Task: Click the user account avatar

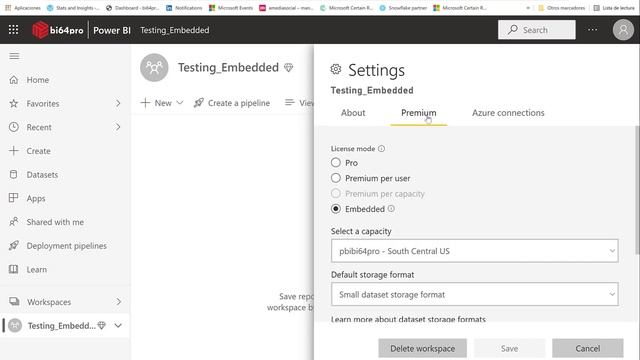Action: point(623,30)
